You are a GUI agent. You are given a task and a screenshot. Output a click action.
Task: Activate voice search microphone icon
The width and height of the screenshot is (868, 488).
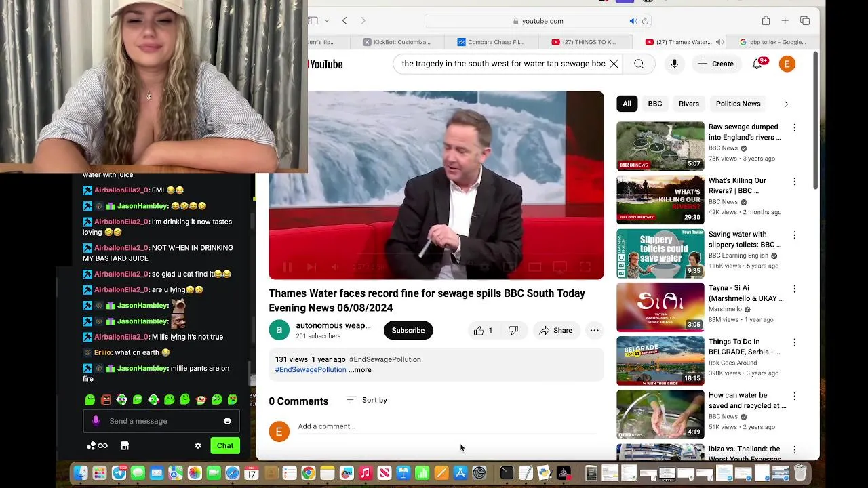coord(674,64)
